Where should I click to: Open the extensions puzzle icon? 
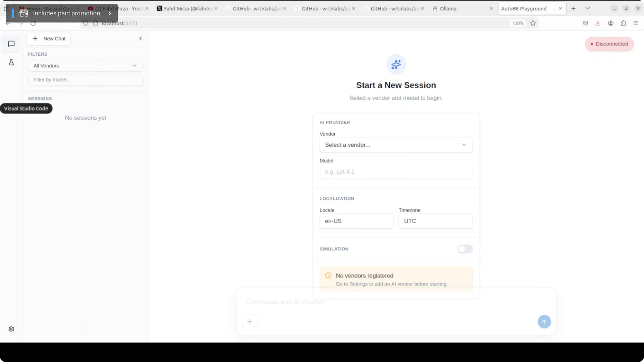[x=623, y=23]
